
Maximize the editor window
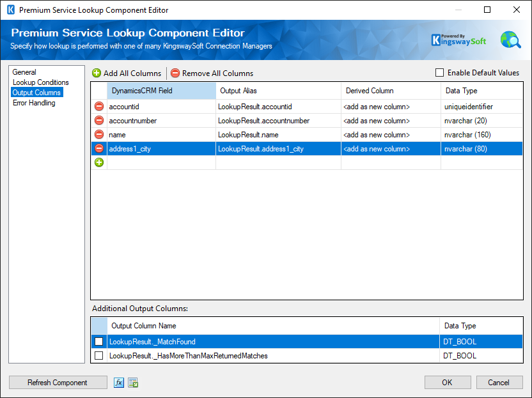487,10
